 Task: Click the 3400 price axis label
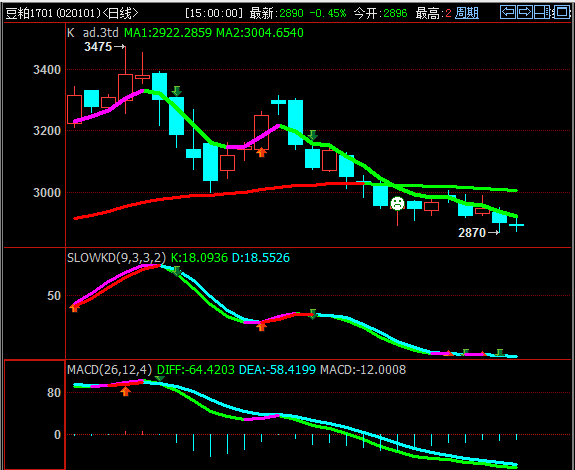click(x=47, y=70)
